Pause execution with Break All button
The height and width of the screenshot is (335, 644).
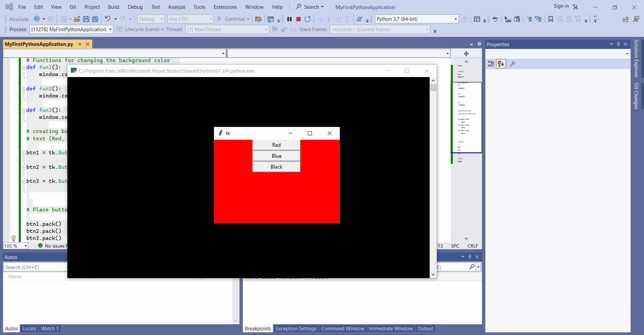(x=289, y=19)
